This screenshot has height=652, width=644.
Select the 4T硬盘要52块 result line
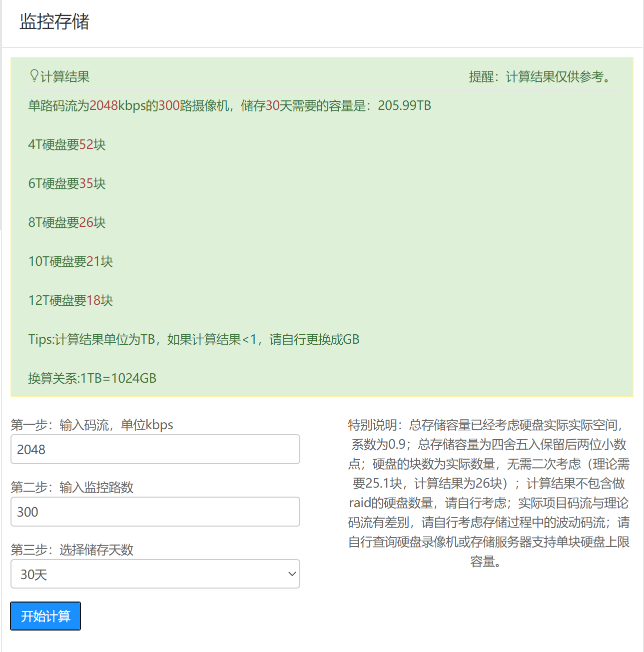pyautogui.click(x=67, y=145)
